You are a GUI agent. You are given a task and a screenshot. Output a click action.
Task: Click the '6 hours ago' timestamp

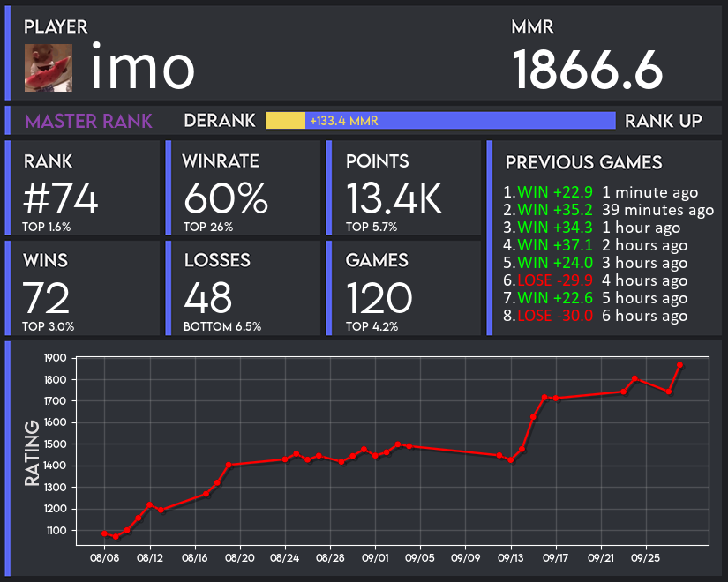pyautogui.click(x=645, y=316)
